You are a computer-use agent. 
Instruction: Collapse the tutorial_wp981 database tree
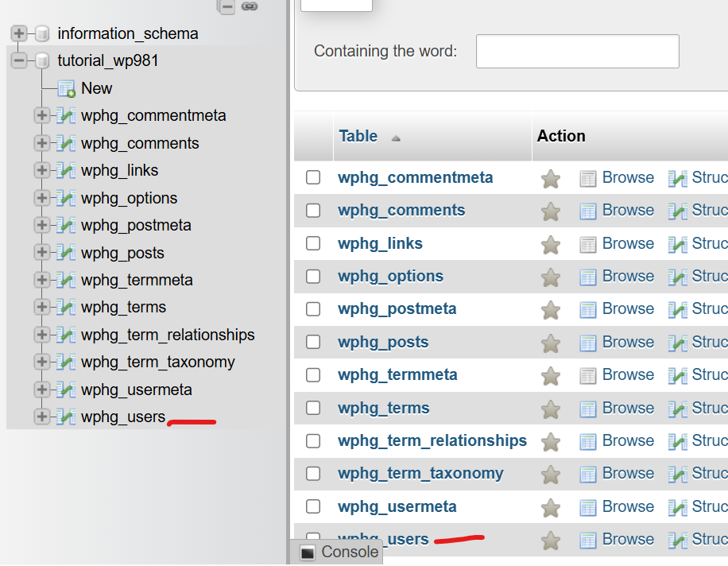coord(19,61)
